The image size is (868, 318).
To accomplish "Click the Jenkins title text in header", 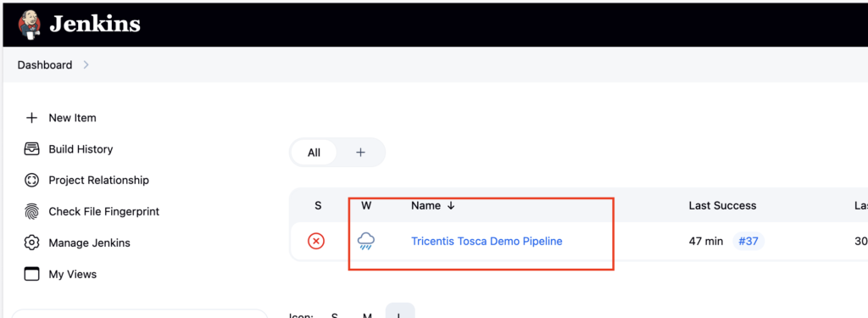I will click(x=95, y=25).
